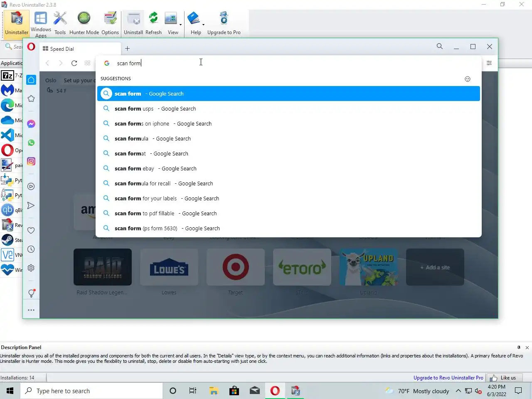532x399 pixels.
Task: Select 'scan form (ps form 5630)' suggestion
Action: coord(288,228)
